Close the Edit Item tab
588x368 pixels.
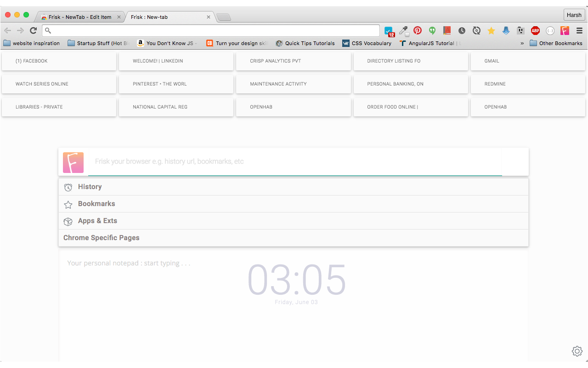coord(119,17)
